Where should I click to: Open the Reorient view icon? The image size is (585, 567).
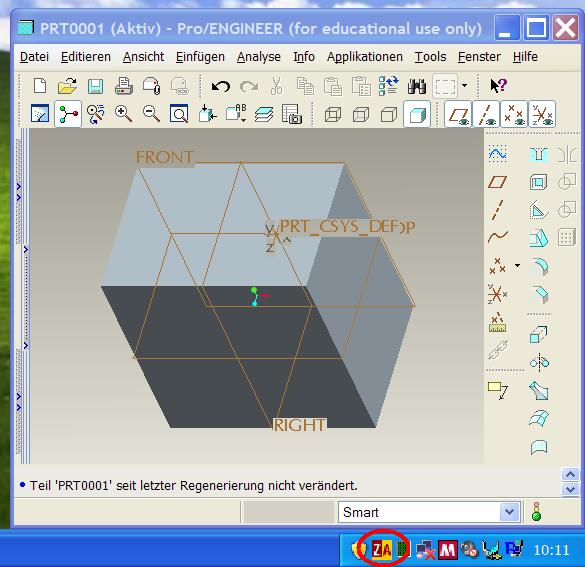(x=207, y=114)
